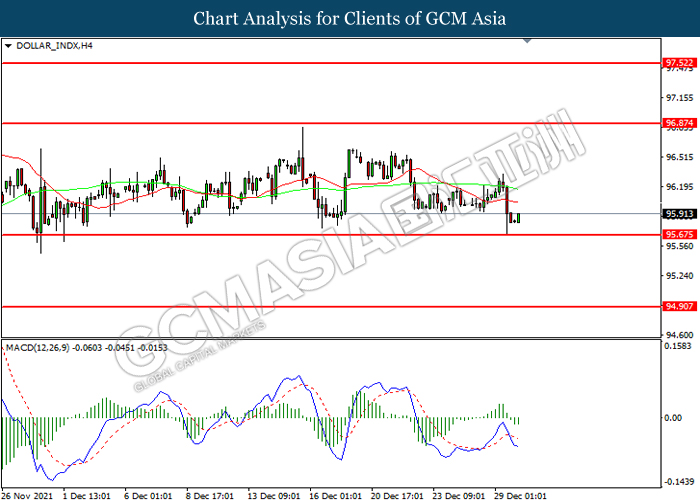Screen dimensions: 700x500
Task: Click the 94.600 price scale value
Action: 680,335
